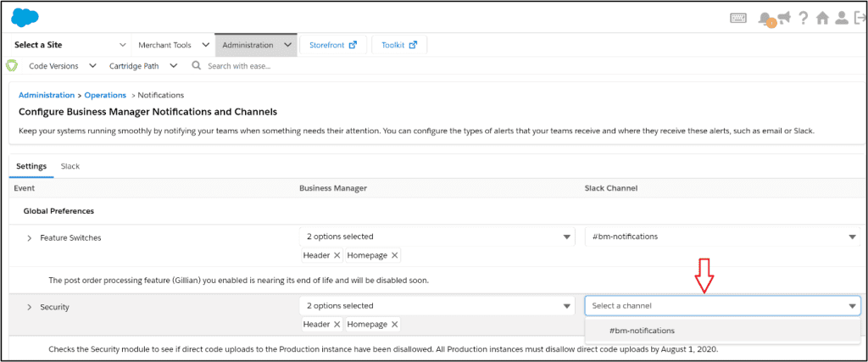Open help via question mark icon
This screenshot has width=868, height=362.
[x=803, y=19]
